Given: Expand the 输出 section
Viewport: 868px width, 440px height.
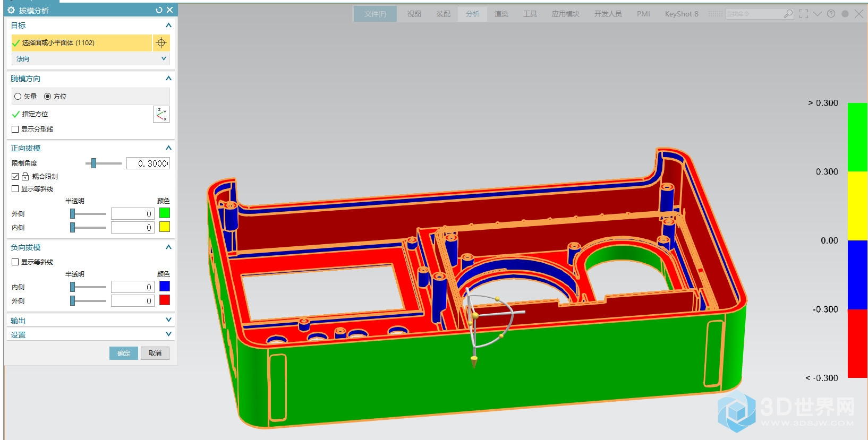Looking at the screenshot, I should 168,320.
